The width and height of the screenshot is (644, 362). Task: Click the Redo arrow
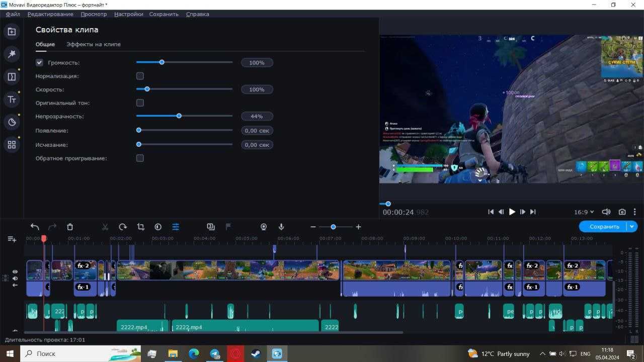[52, 227]
